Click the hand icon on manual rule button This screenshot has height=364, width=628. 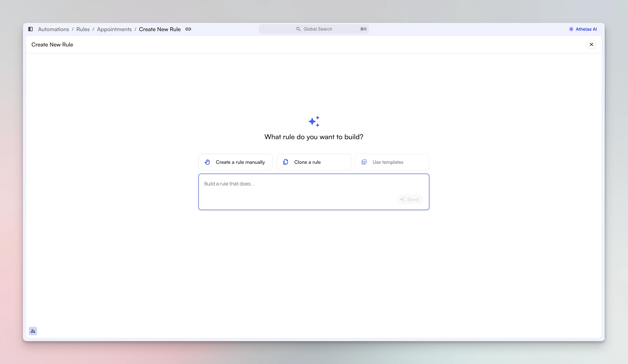point(207,162)
